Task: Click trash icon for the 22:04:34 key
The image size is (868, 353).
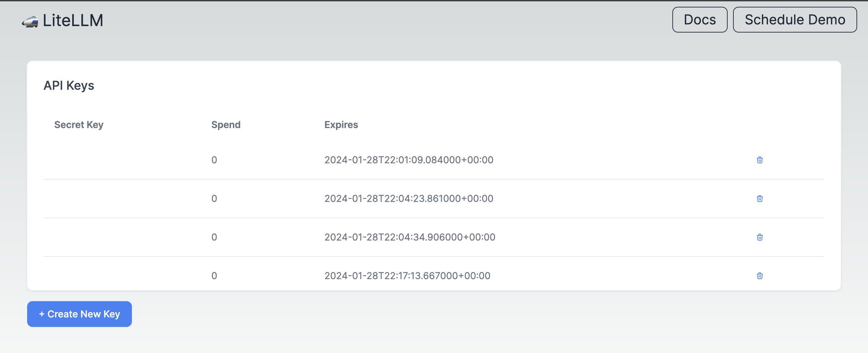Action: coord(759,237)
